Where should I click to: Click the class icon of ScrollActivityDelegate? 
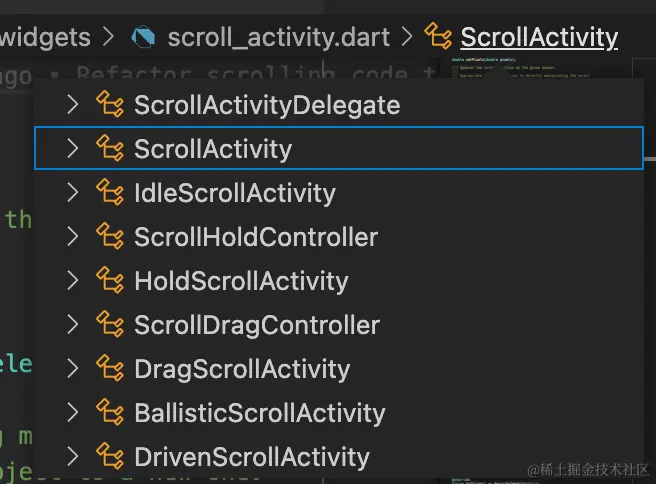click(110, 104)
